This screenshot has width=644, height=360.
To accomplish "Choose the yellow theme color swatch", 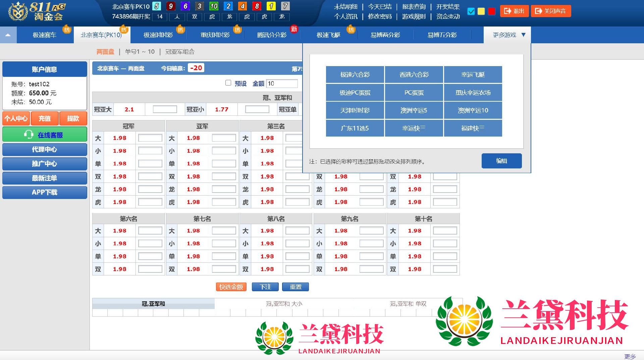I will [481, 11].
